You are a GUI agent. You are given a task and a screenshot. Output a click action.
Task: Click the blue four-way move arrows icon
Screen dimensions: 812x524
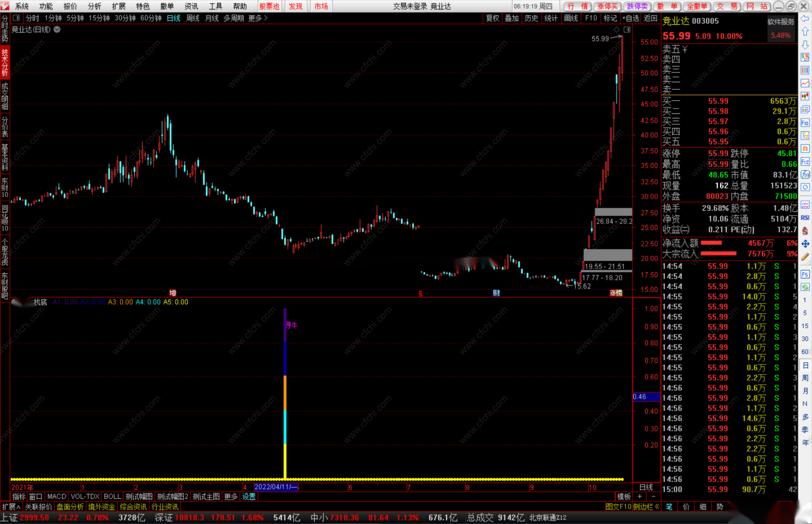[x=805, y=244]
